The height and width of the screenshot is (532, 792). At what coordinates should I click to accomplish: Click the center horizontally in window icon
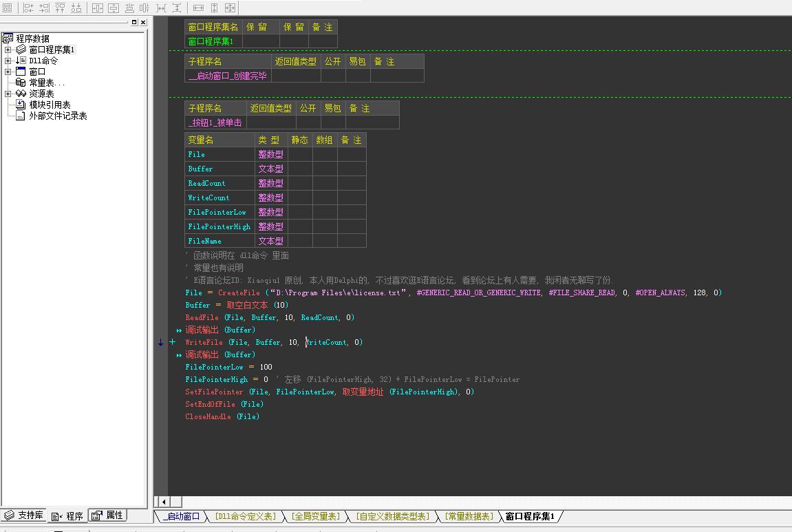98,8
